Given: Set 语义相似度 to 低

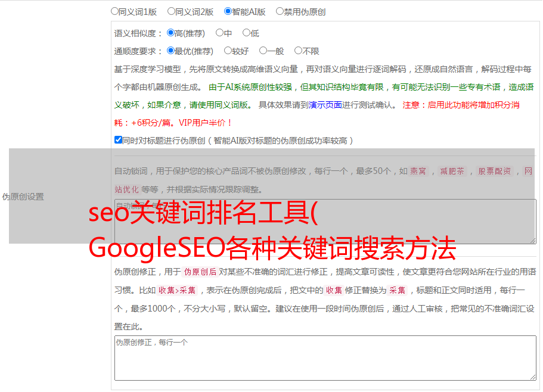Looking at the screenshot, I should click(x=246, y=33).
